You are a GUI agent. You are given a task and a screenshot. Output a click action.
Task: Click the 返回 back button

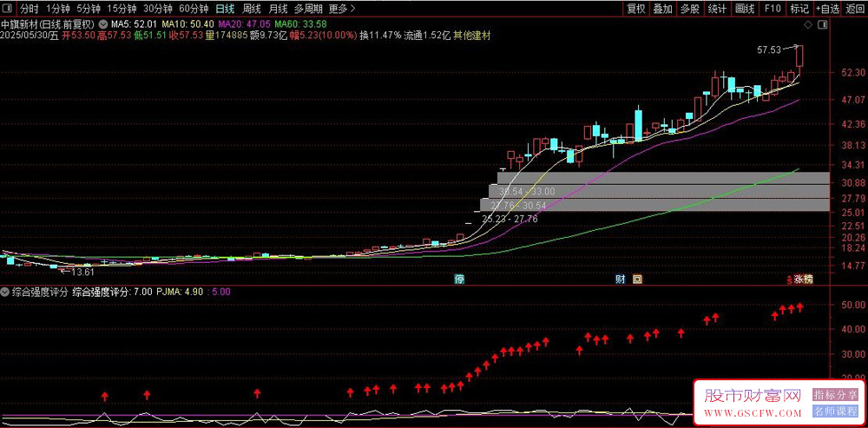tap(855, 9)
